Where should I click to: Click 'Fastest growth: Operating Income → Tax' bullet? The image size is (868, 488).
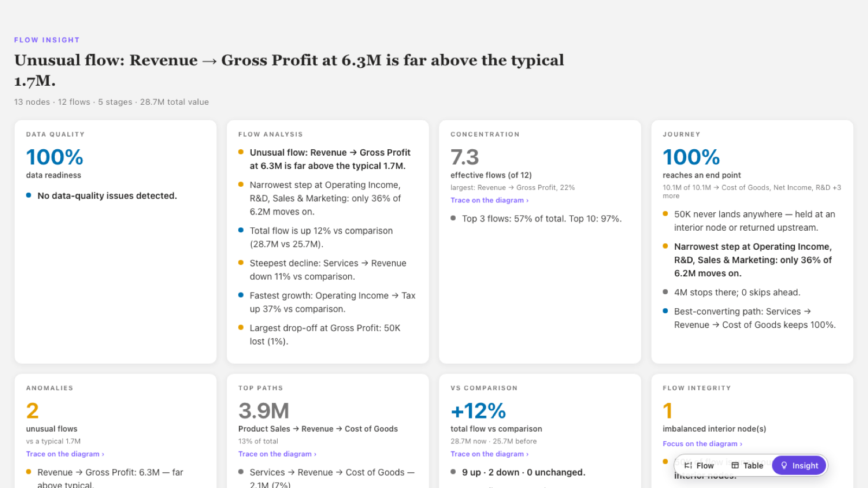[x=333, y=302]
